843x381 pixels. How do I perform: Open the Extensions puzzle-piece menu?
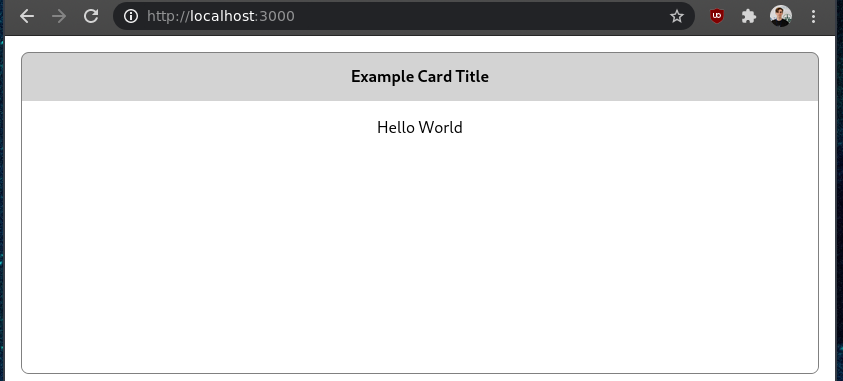749,16
